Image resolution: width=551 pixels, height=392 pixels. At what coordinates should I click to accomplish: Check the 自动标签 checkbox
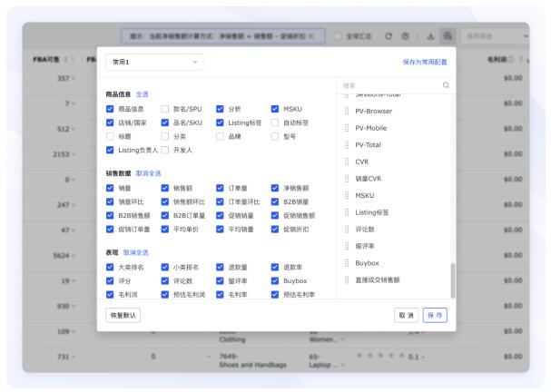[275, 122]
